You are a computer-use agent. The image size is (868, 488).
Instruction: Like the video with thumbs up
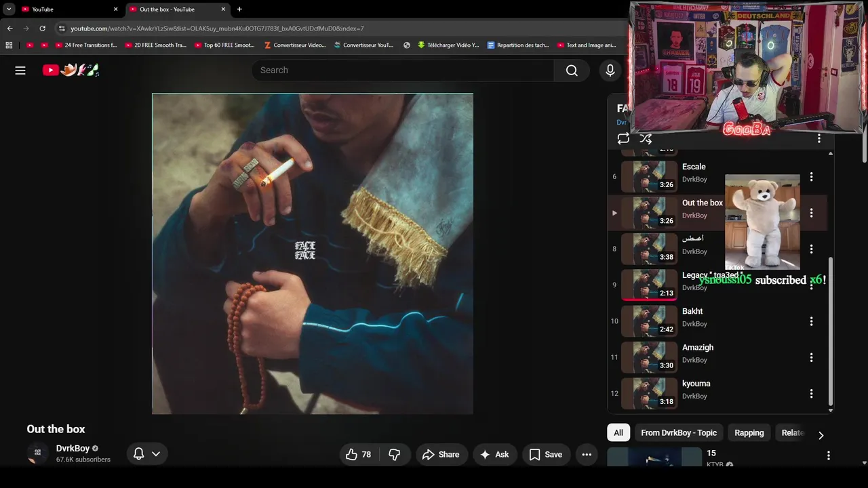tap(358, 455)
